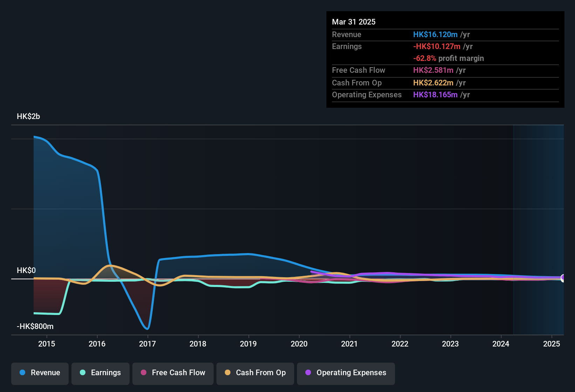Select the 2024 x-axis label

[x=501, y=344]
